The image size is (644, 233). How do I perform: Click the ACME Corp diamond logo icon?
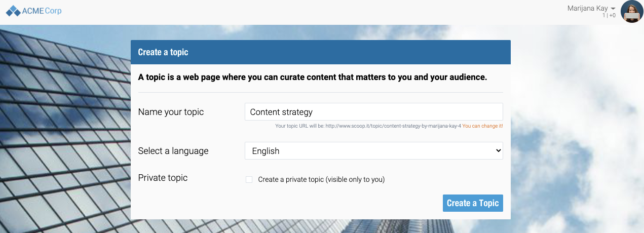(x=13, y=10)
